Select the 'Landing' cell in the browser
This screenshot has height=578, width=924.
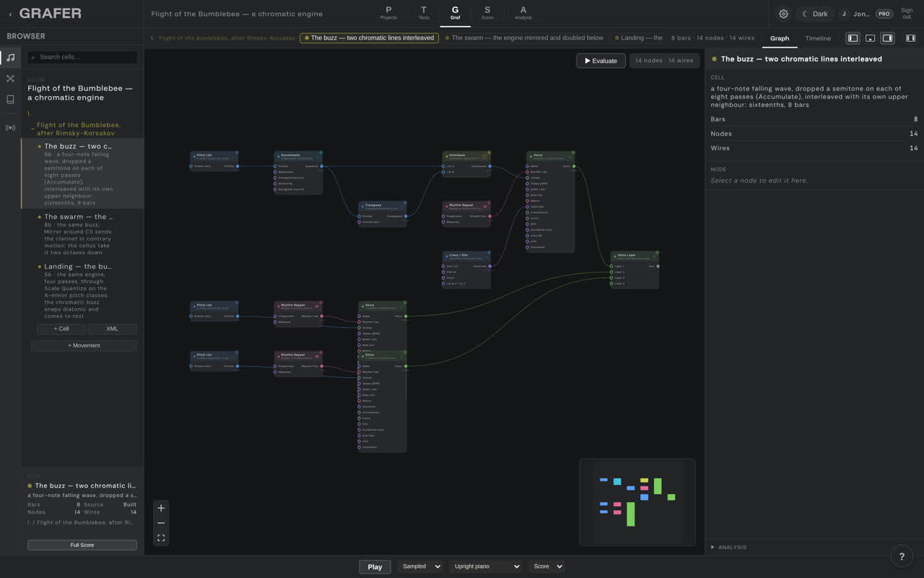pyautogui.click(x=82, y=290)
